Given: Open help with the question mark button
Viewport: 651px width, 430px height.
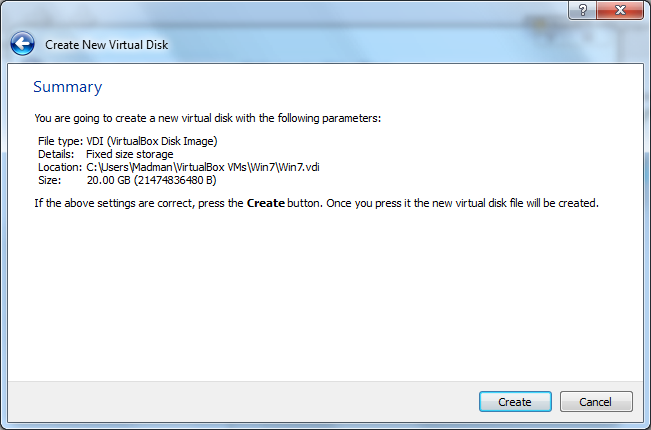Looking at the screenshot, I should (x=582, y=10).
